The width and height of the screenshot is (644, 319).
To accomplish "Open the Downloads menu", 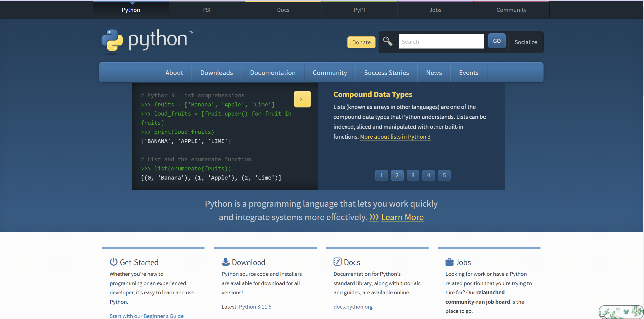I will [x=217, y=72].
